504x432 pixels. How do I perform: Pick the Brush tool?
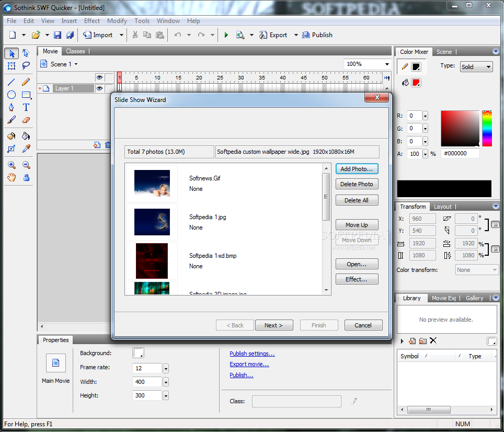[x=12, y=120]
